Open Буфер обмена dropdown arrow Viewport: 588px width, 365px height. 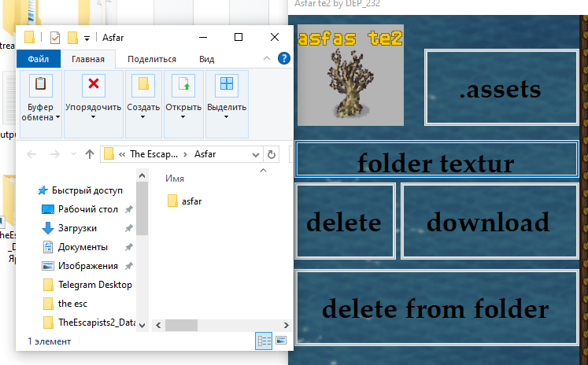tap(57, 117)
